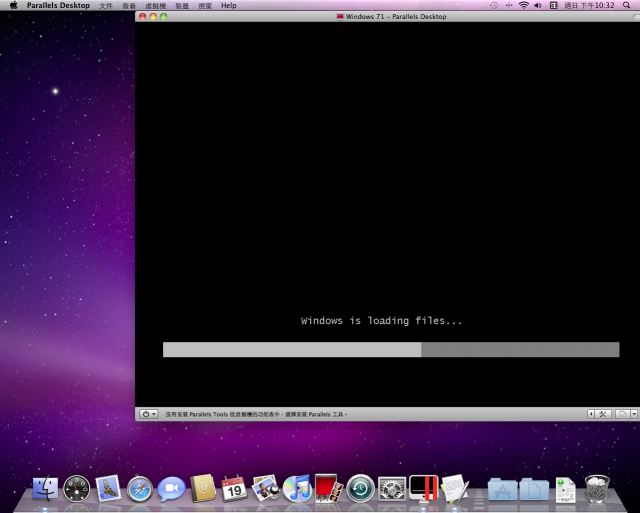Click Parallels Desktop icon in Dock
Viewport: 640px width, 513px height.
tap(424, 488)
